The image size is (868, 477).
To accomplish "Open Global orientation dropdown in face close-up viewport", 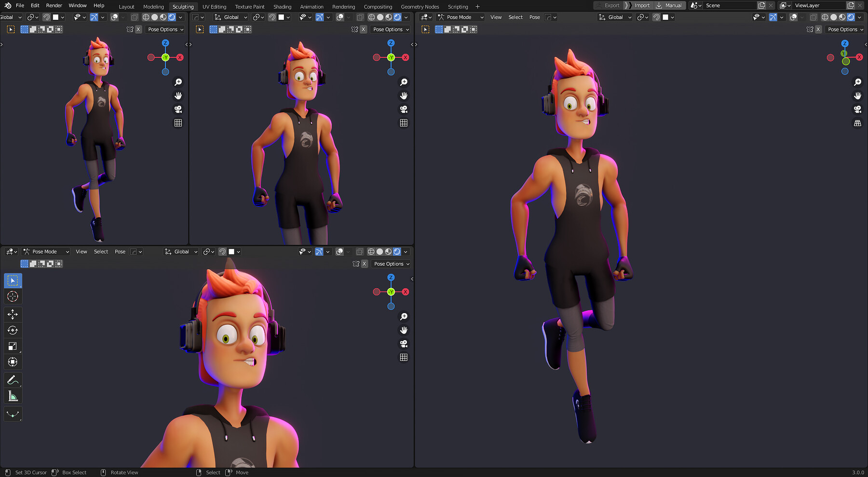I will point(181,252).
